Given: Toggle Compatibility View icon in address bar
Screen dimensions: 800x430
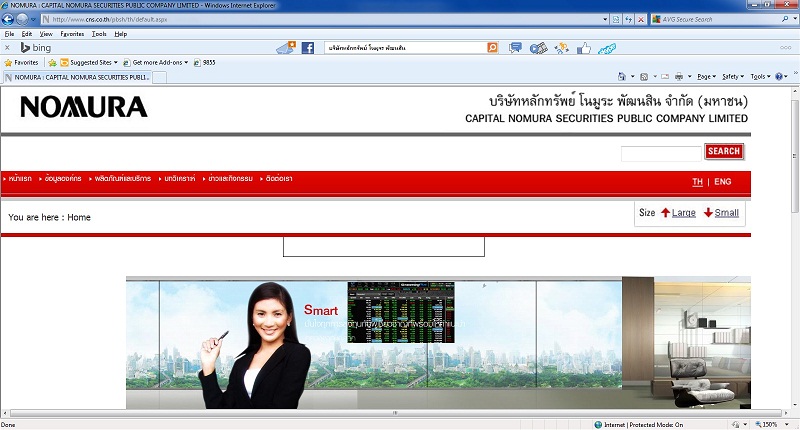Looking at the screenshot, I should pyautogui.click(x=616, y=19).
